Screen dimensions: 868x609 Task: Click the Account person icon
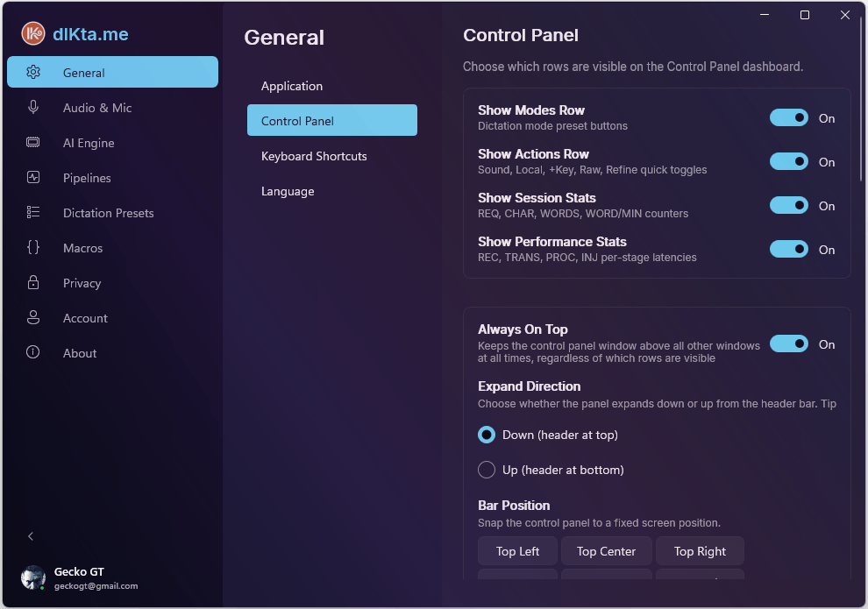coord(33,317)
